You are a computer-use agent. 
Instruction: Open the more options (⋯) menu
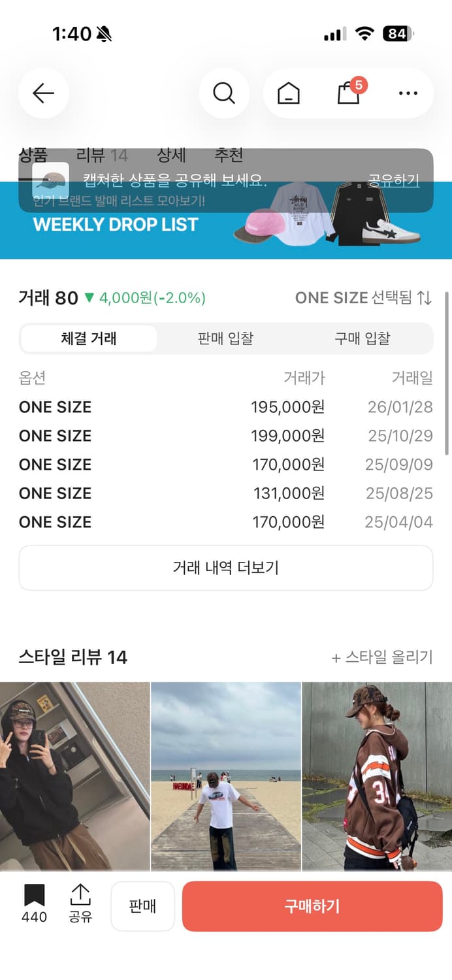click(407, 93)
